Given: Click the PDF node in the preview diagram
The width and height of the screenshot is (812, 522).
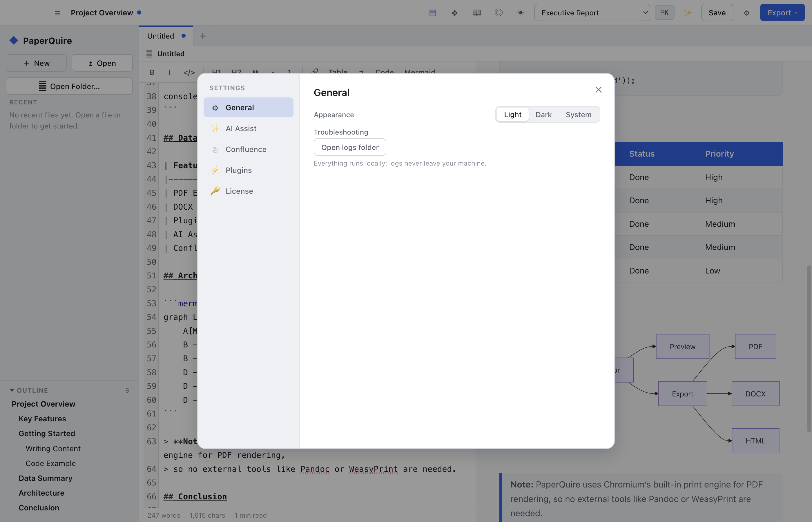Looking at the screenshot, I should point(755,347).
